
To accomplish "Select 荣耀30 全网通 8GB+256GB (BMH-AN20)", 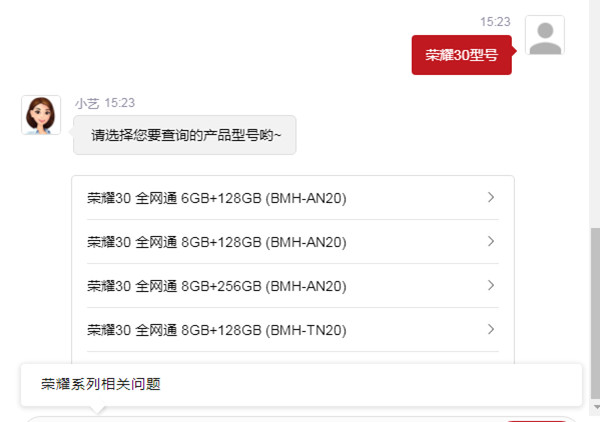I will pyautogui.click(x=293, y=286).
